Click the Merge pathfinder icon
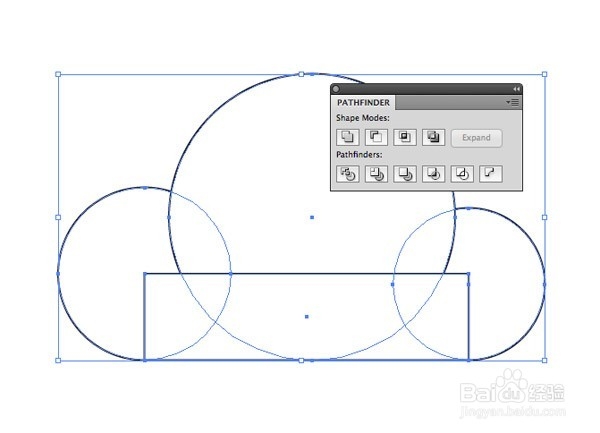This screenshot has height=433, width=600. 405,174
